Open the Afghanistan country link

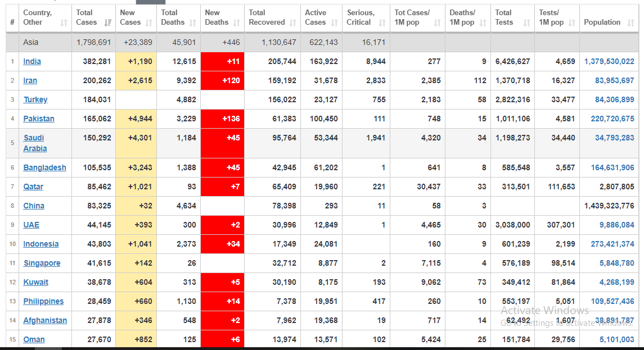click(x=45, y=320)
